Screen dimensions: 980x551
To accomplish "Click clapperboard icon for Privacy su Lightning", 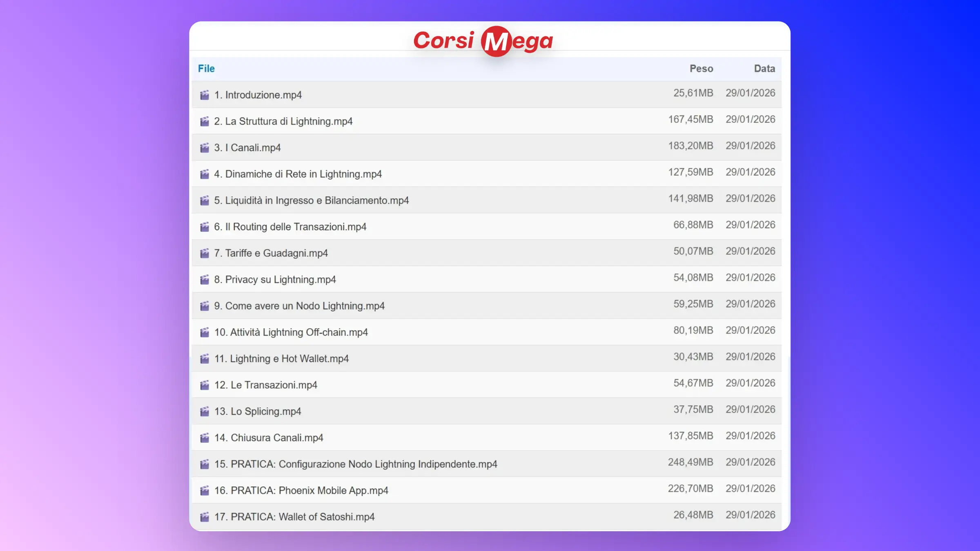I will click(205, 280).
